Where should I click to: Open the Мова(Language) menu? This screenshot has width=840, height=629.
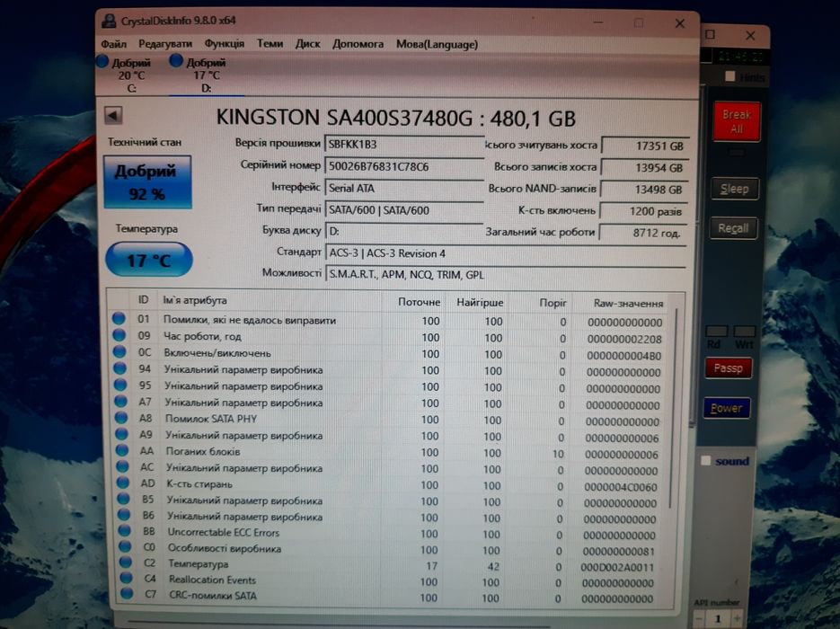[437, 44]
